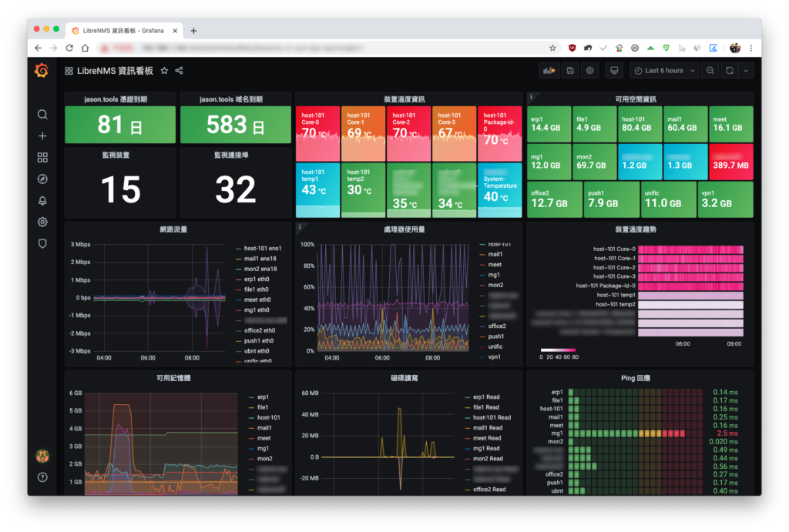789x532 pixels.
Task: Zoom out the time range
Action: point(710,71)
